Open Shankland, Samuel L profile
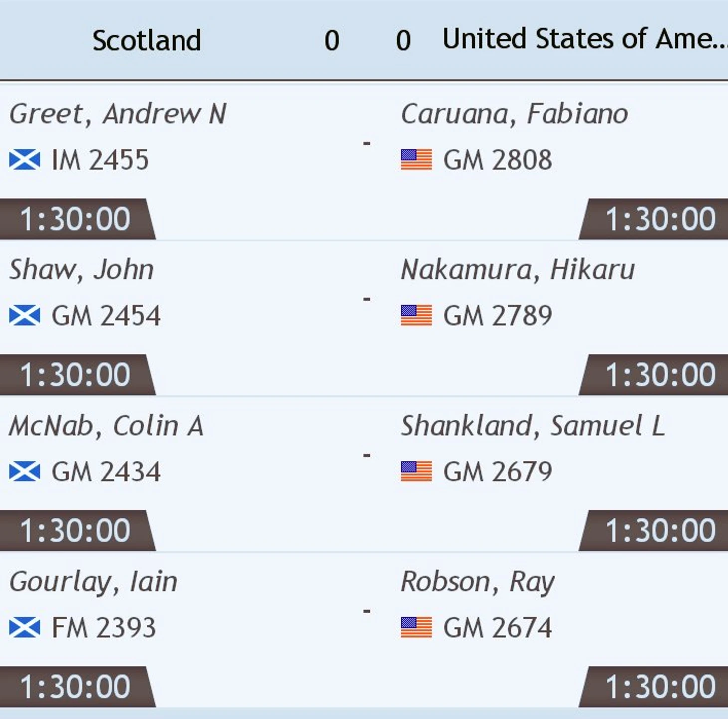This screenshot has width=728, height=719. 533,426
